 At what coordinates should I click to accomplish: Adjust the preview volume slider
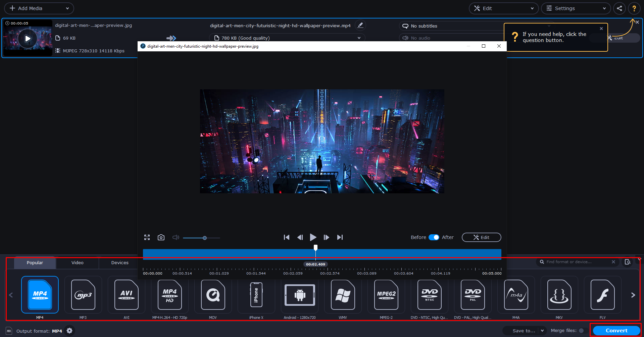[x=204, y=238]
